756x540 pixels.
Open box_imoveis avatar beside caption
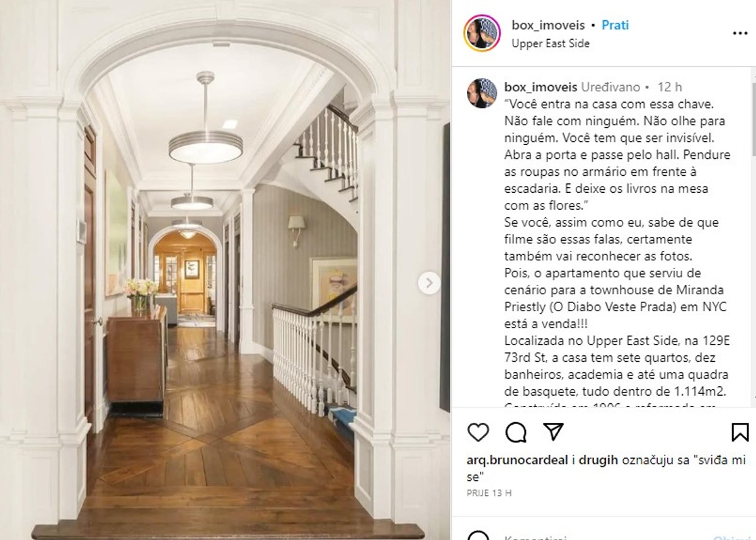482,93
